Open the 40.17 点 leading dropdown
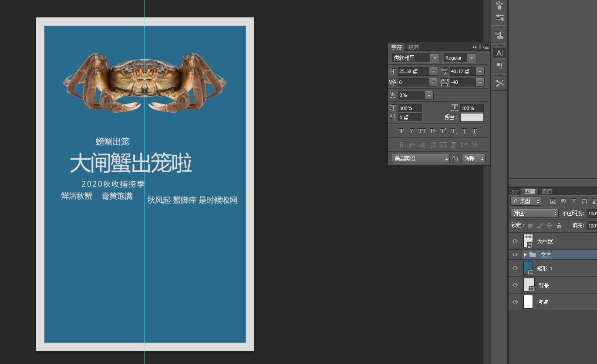The height and width of the screenshot is (364, 597). 480,71
